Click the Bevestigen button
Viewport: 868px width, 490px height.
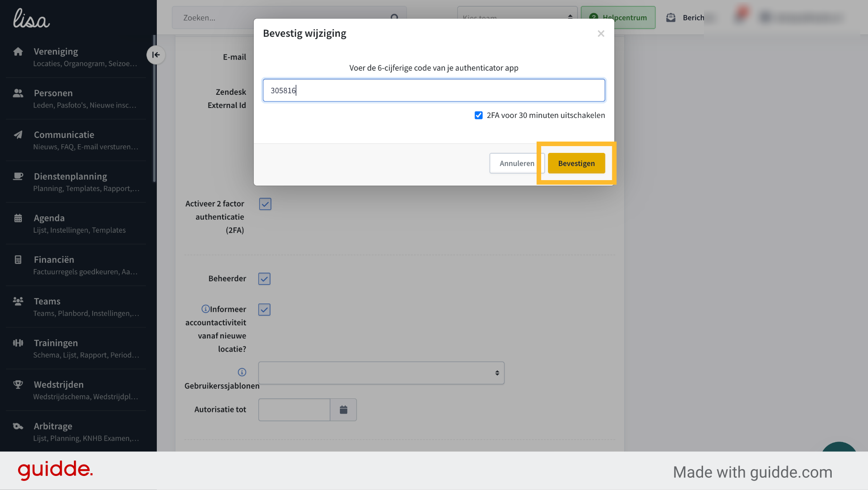[x=576, y=163]
